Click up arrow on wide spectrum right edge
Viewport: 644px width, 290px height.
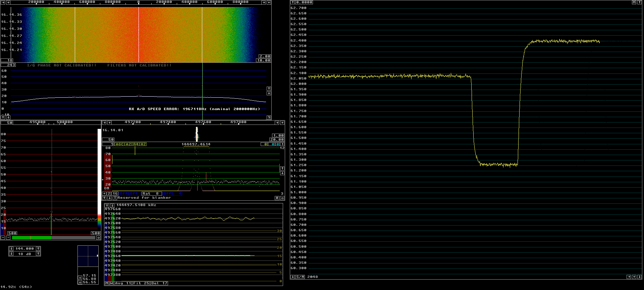pos(269,89)
